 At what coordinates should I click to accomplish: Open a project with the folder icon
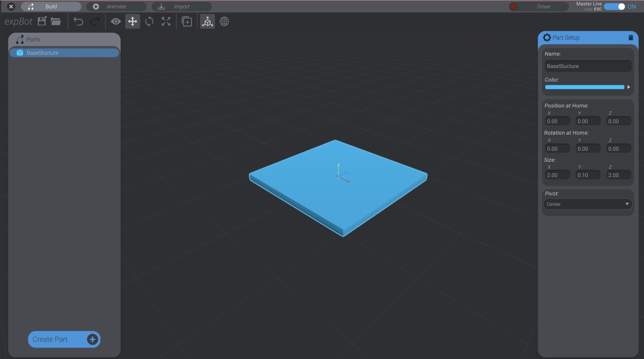click(56, 21)
